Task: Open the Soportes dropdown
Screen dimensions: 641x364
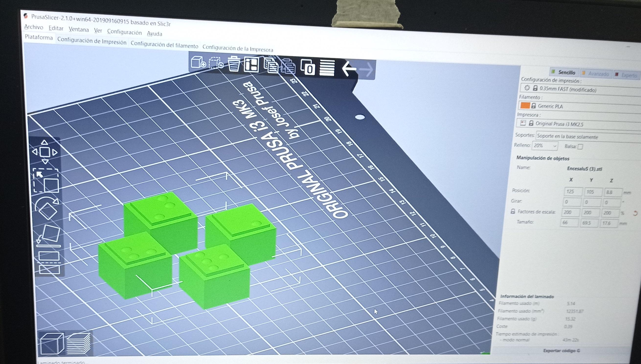Action: pos(588,137)
